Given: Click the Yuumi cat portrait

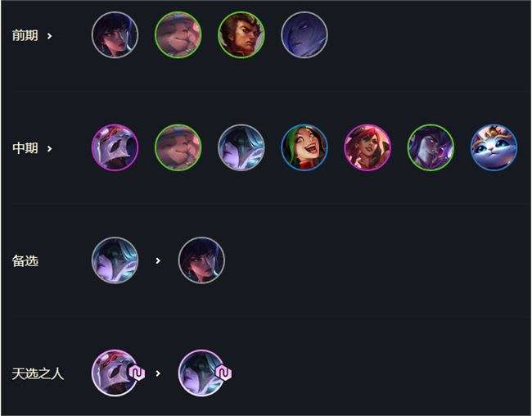Looking at the screenshot, I should point(494,147).
